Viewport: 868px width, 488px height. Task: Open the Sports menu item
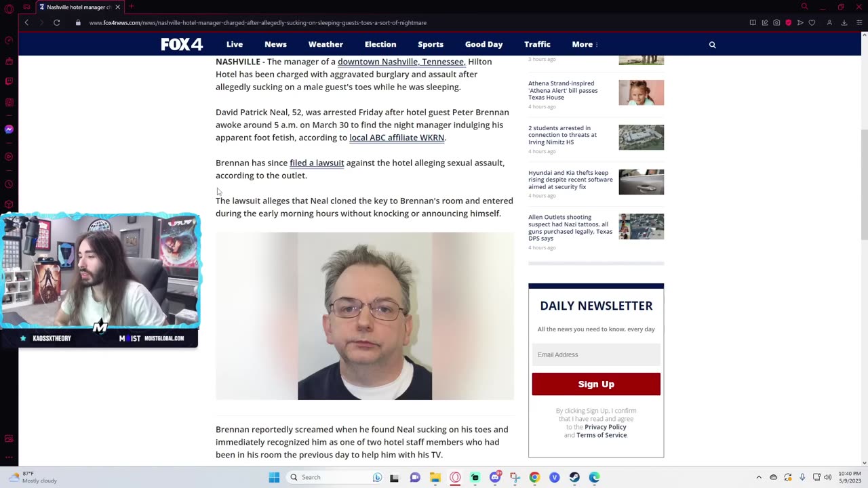click(431, 44)
